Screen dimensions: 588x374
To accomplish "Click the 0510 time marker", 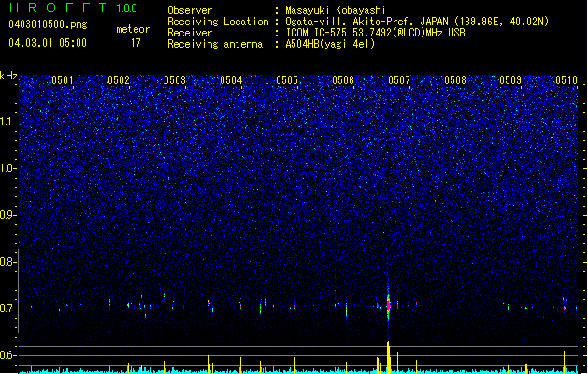I will (566, 80).
